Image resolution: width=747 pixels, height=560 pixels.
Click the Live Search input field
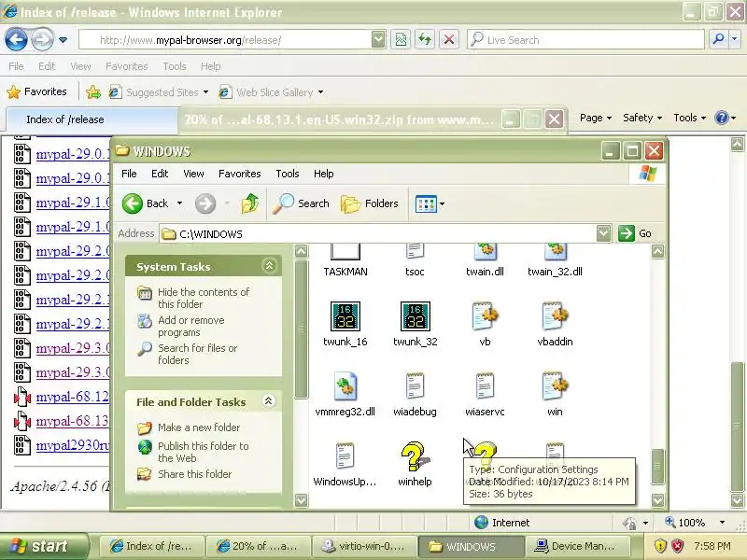coord(586,39)
